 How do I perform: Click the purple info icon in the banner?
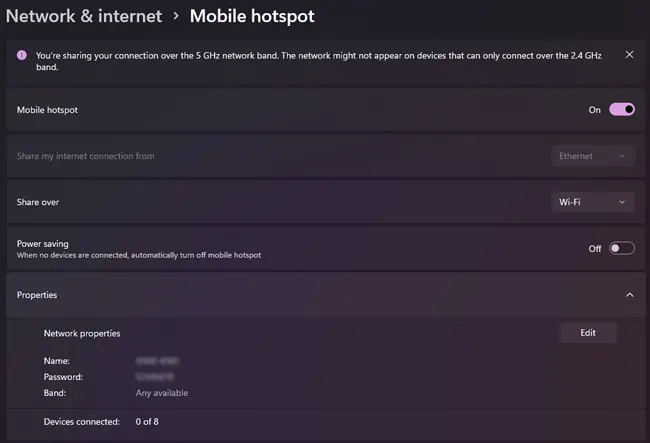pos(22,55)
